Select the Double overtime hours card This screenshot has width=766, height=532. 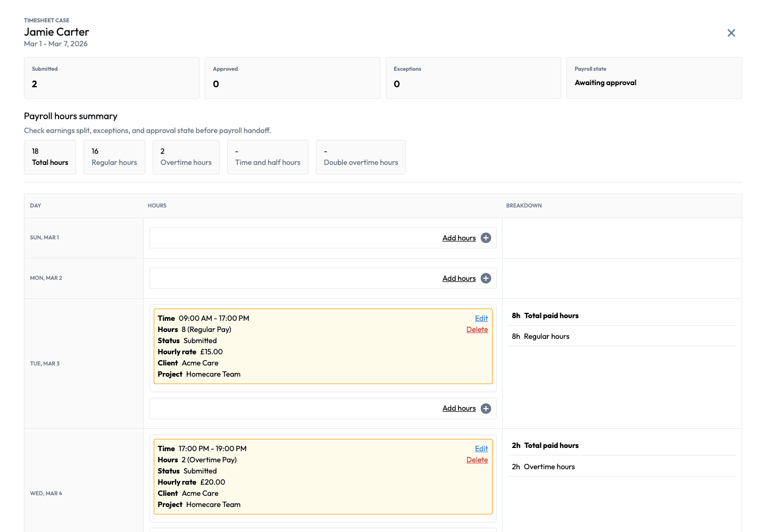pyautogui.click(x=361, y=157)
